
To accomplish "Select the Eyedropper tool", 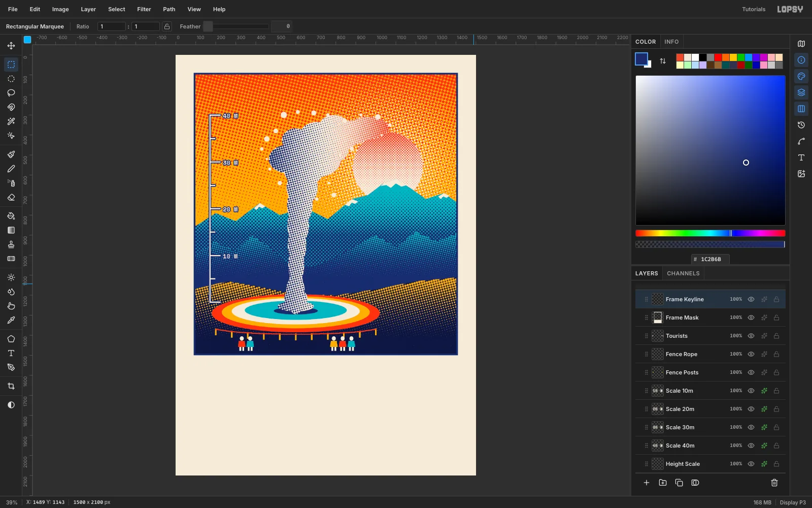I will 11,321.
